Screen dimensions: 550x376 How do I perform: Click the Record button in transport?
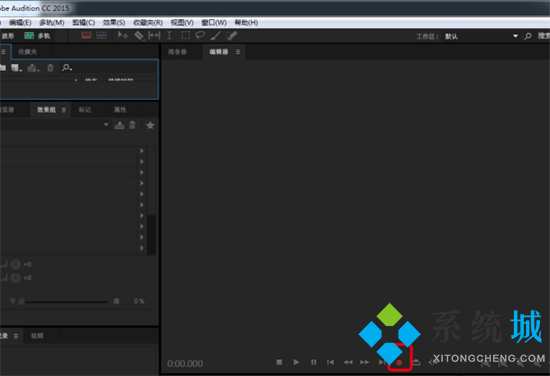[399, 362]
